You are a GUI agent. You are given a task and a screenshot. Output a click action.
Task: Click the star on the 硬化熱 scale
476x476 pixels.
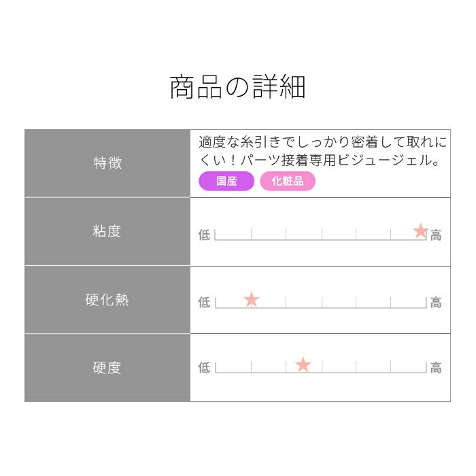click(x=252, y=299)
